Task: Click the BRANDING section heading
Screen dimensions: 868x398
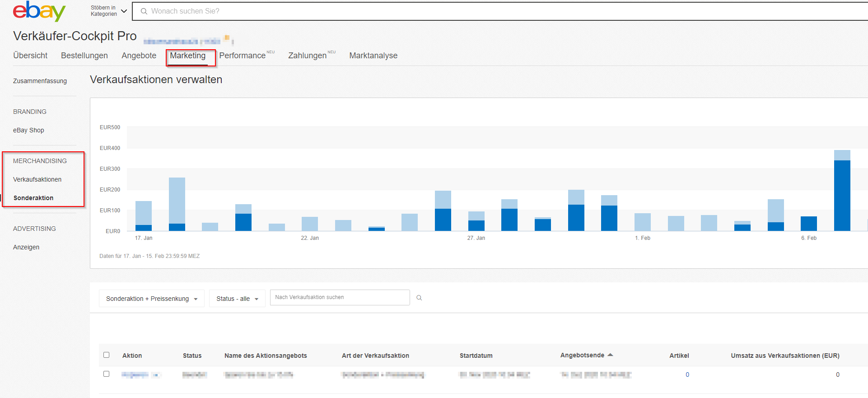Action: click(30, 112)
